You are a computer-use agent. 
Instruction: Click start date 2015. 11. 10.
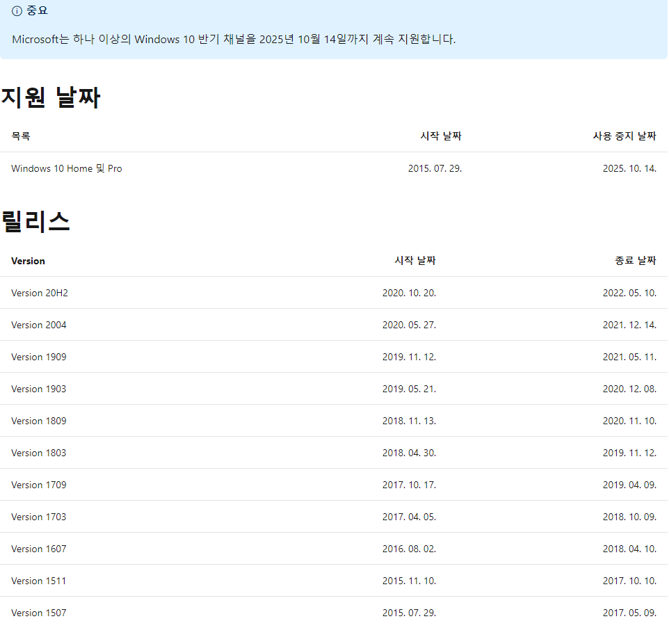click(x=409, y=581)
